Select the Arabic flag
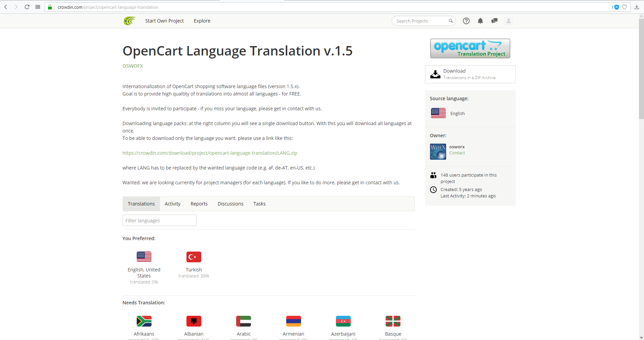This screenshot has height=340, width=644. (244, 321)
